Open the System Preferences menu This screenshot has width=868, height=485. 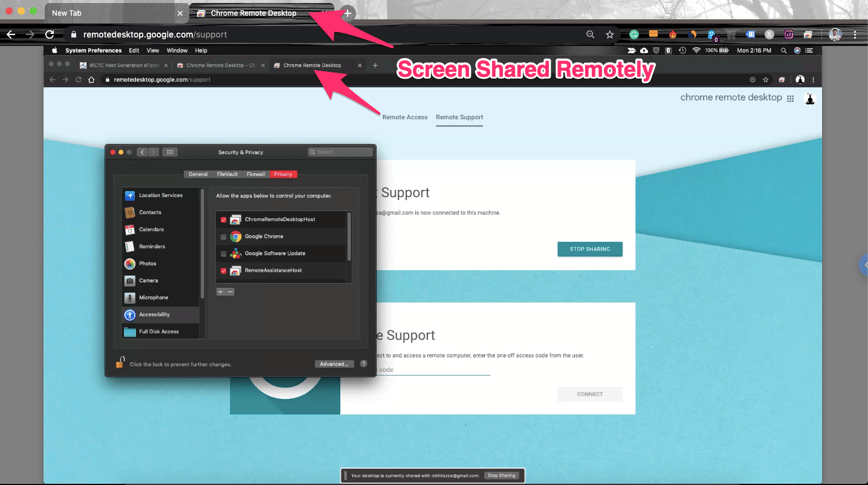click(94, 50)
